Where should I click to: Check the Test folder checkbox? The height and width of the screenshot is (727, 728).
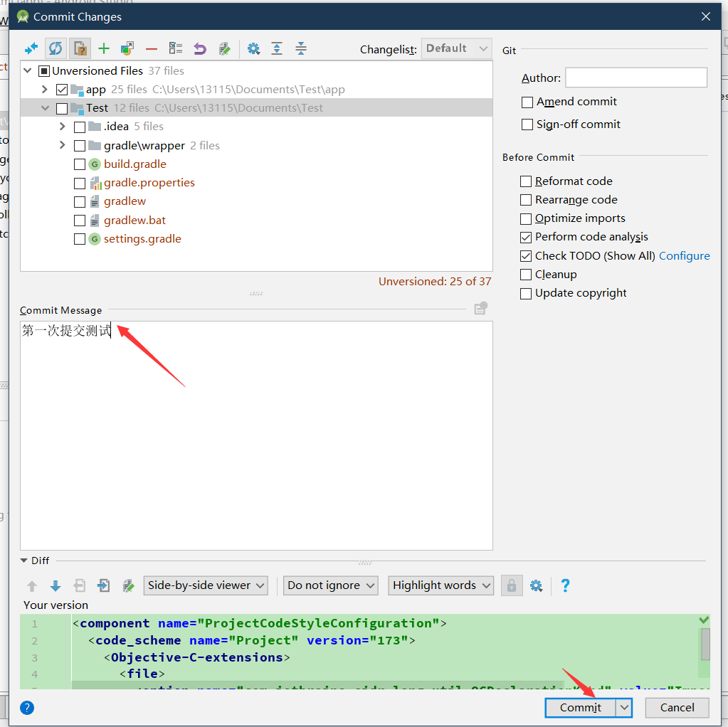[x=62, y=108]
